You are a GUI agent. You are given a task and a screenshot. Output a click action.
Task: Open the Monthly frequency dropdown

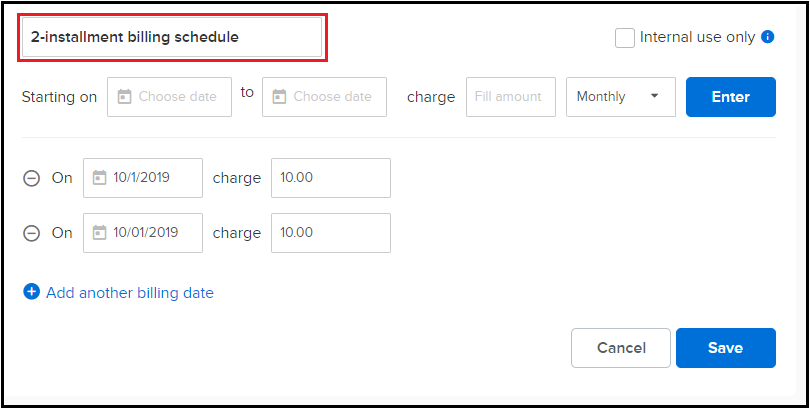[621, 97]
